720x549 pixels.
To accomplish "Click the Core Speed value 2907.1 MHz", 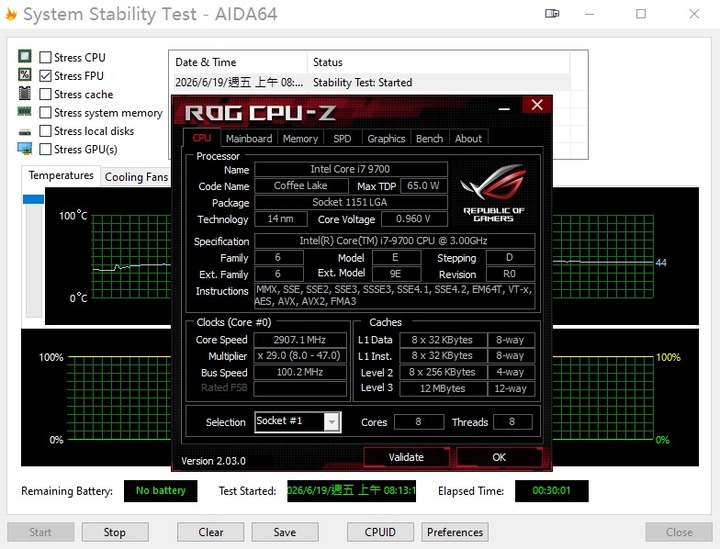I will [x=300, y=340].
